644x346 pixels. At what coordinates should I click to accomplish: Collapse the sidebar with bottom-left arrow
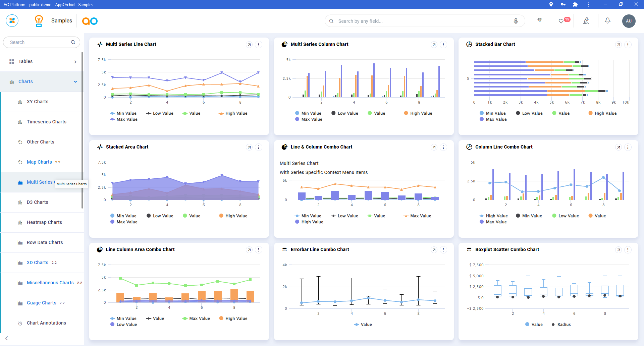pos(7,338)
